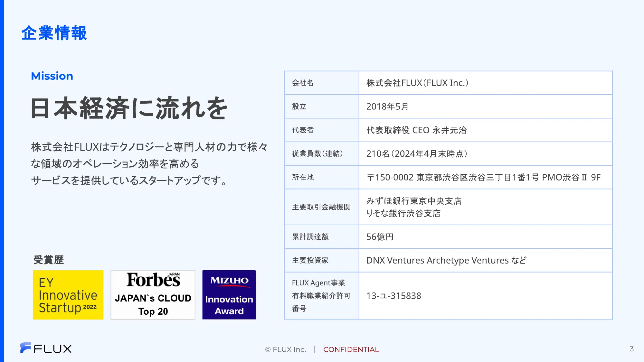This screenshot has height=362, width=644.
Task: Select the 累計調達額 label cell
Action: 322,237
